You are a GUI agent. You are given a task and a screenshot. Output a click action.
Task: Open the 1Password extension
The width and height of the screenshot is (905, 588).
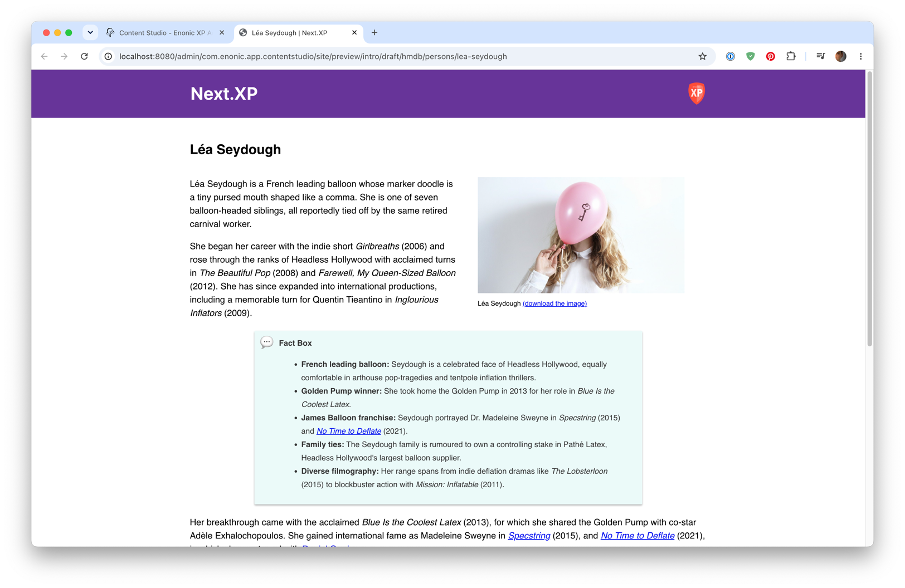pyautogui.click(x=730, y=56)
